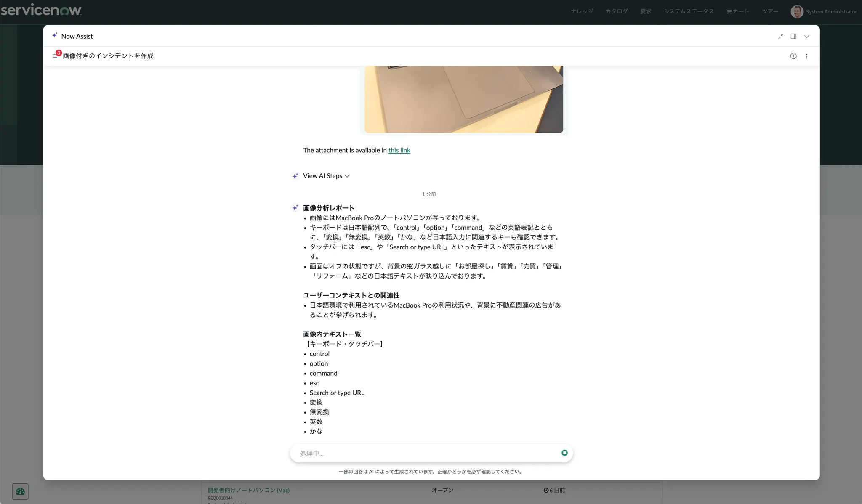Minimize Now Assist with the chevron-down icon
Viewport: 862px width, 504px height.
(x=806, y=37)
